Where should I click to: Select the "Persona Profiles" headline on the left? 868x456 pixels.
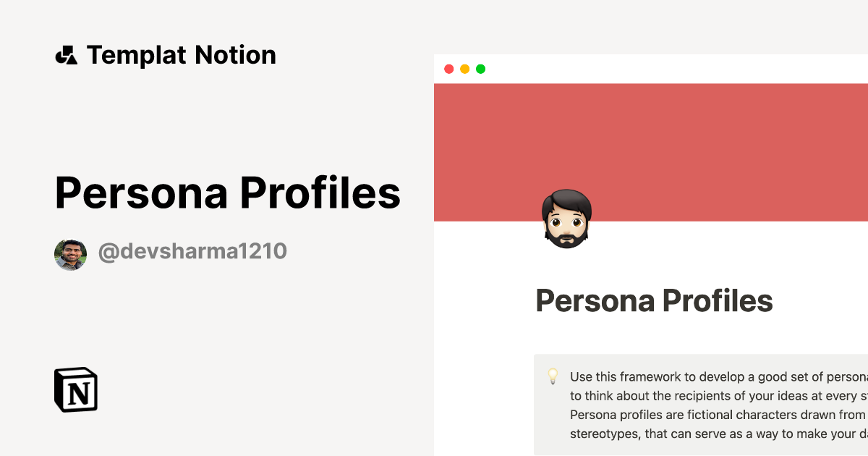click(228, 192)
